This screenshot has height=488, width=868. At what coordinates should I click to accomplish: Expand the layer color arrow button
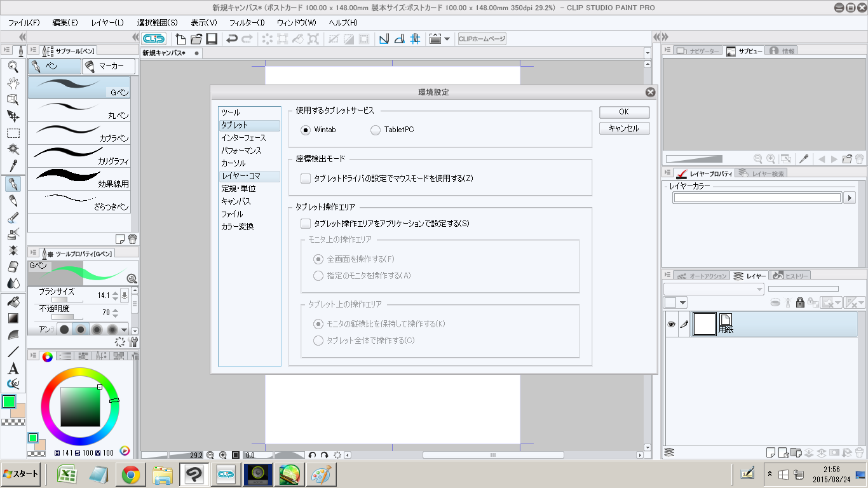click(850, 198)
